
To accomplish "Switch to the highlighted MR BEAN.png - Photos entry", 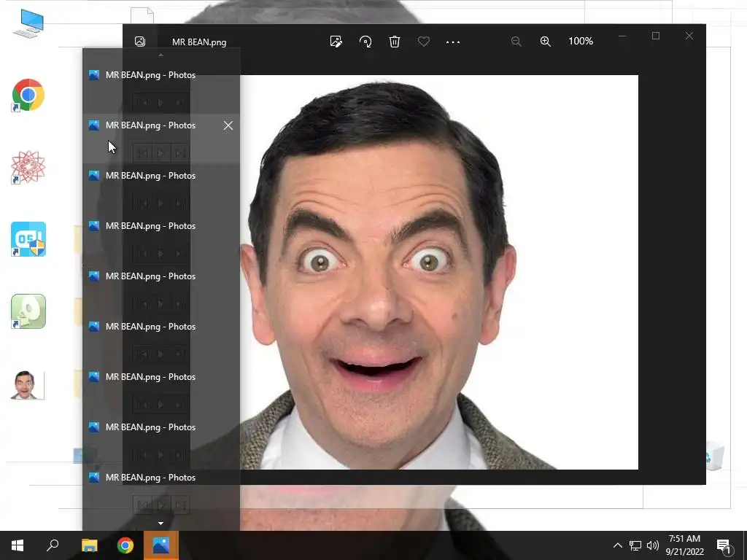I will point(161,139).
